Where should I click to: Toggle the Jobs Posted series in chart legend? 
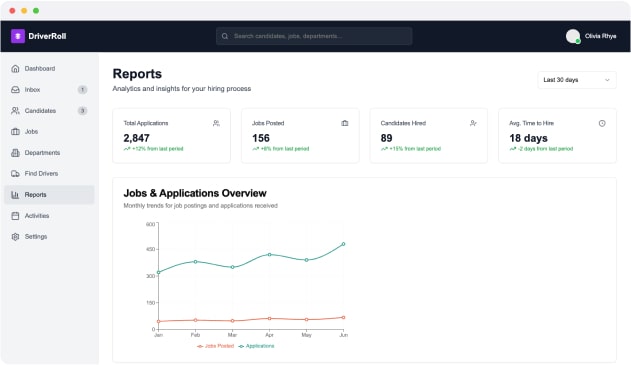[x=215, y=346]
